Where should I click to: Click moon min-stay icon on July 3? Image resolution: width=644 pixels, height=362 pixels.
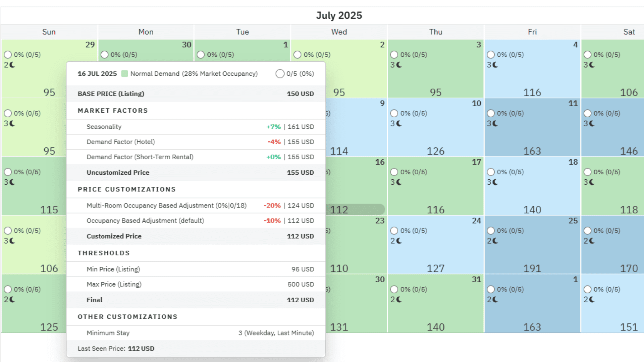coord(398,65)
